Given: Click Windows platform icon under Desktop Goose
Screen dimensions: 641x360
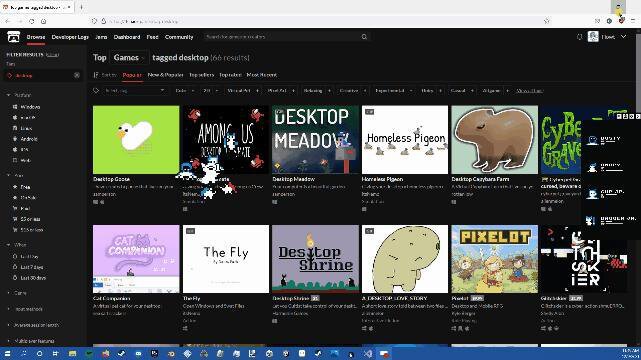Looking at the screenshot, I should [96, 202].
